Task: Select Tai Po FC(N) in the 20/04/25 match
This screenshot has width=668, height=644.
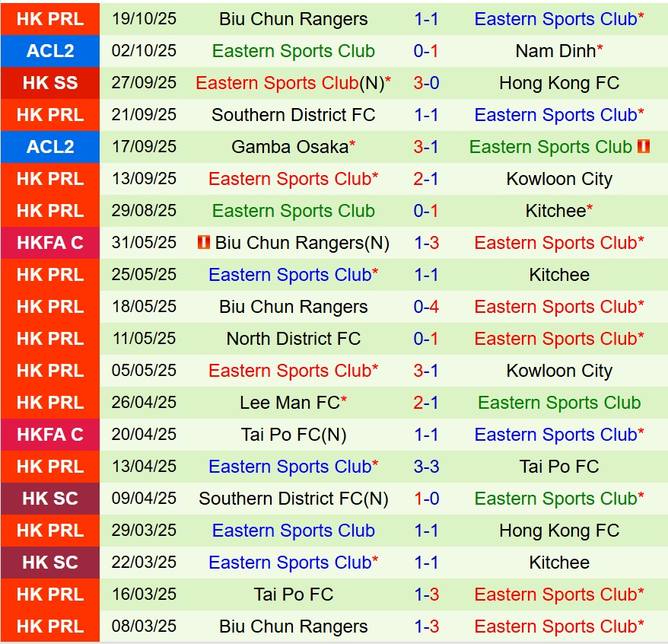Action: click(293, 435)
